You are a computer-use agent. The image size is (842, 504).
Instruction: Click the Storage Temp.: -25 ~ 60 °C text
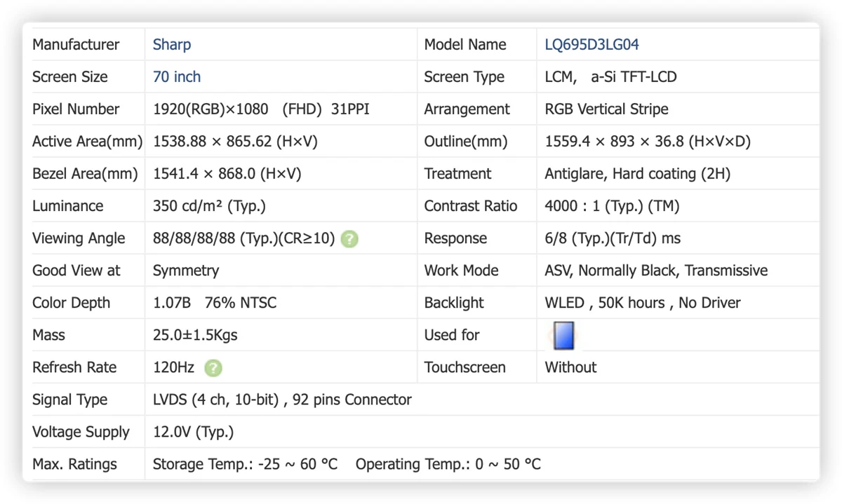[x=245, y=463]
